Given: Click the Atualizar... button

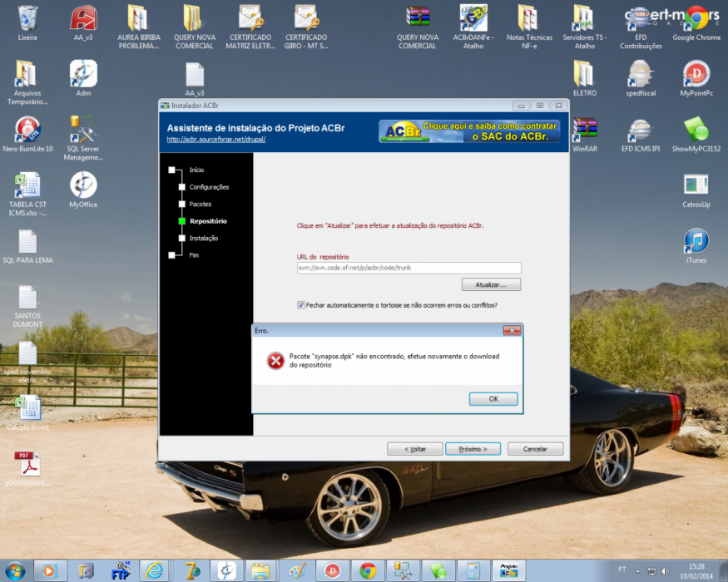Looking at the screenshot, I should click(x=491, y=284).
